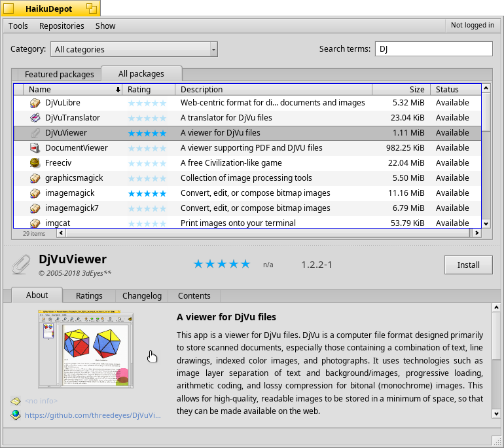The width and height of the screenshot is (504, 448).
Task: Click the DjVuTranslator package icon
Action: point(35,118)
